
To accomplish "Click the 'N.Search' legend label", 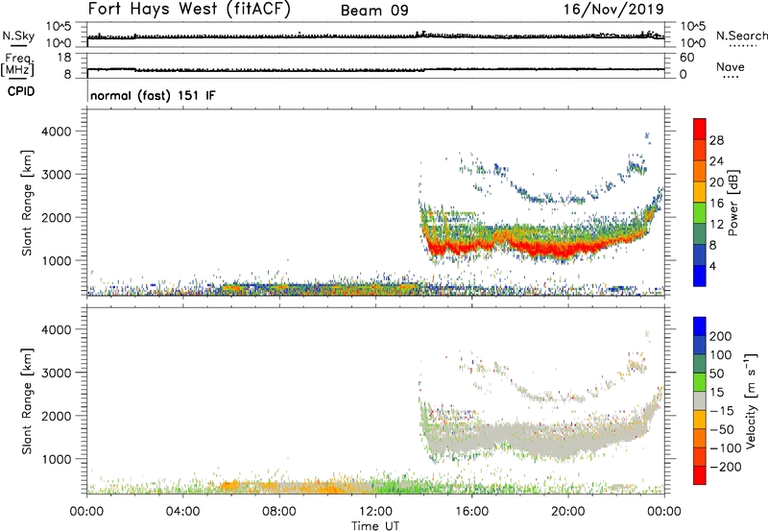I will (742, 36).
